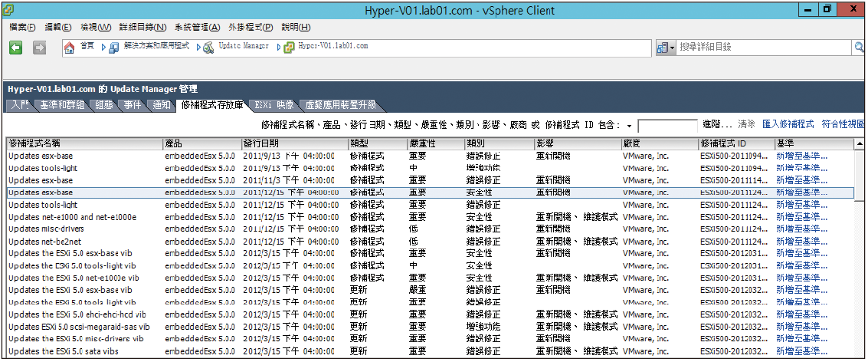The height and width of the screenshot is (362, 868).
Task: Select the Updates net-be2net row
Action: click(x=430, y=241)
